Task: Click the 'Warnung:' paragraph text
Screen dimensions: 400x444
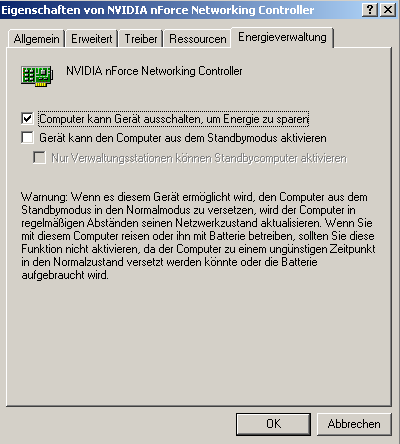Action: click(198, 236)
